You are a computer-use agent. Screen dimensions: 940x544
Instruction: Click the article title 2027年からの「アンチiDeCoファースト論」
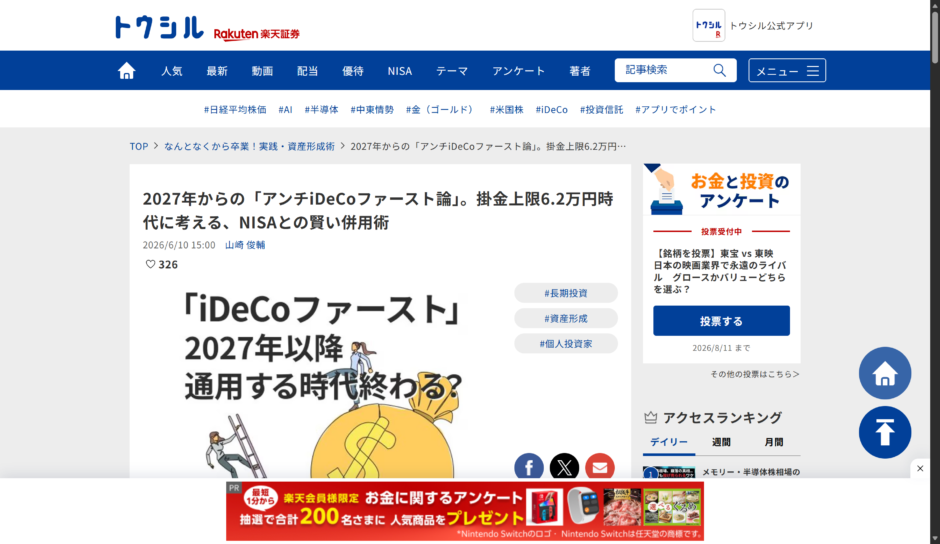coord(378,211)
